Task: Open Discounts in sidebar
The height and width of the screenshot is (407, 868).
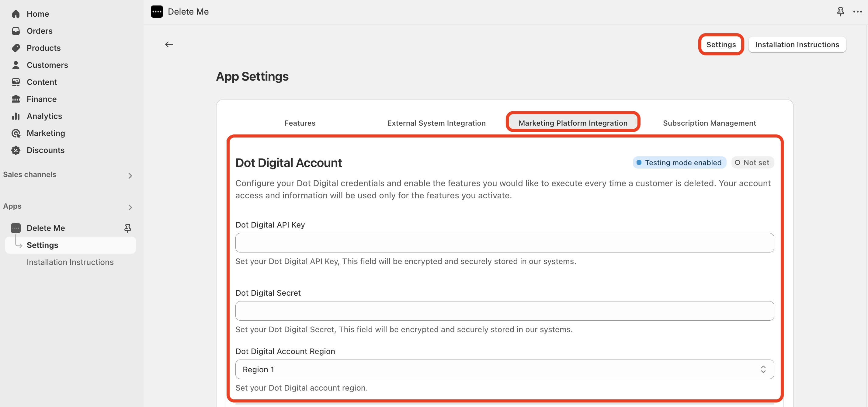Action: click(x=46, y=150)
